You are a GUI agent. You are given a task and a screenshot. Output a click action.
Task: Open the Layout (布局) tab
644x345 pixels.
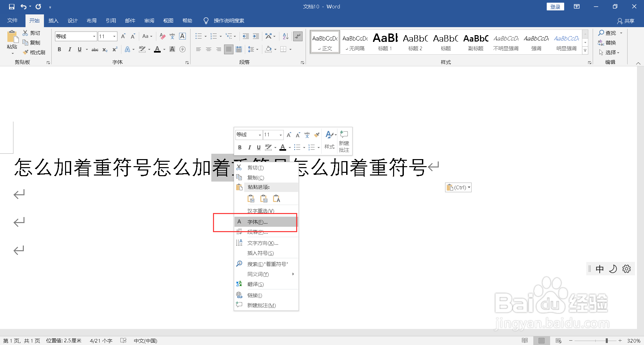tap(92, 21)
